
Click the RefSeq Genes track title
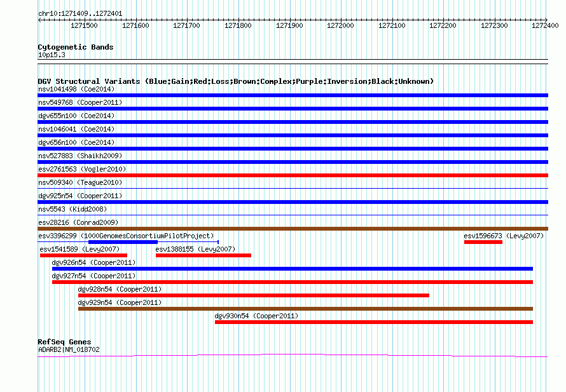coord(64,342)
